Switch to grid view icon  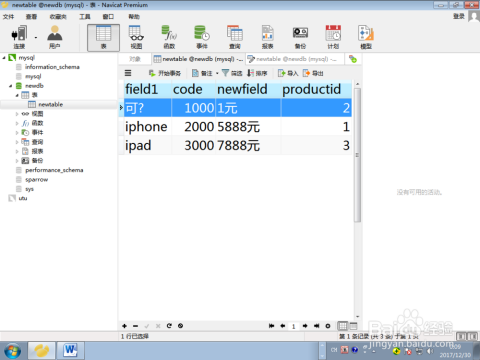tap(342, 326)
